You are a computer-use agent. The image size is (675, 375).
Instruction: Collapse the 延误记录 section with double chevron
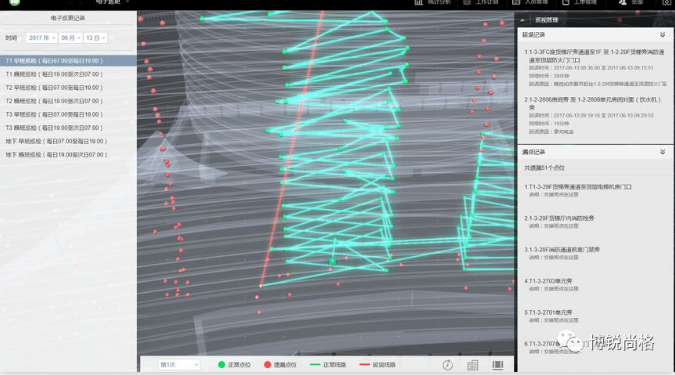662,34
